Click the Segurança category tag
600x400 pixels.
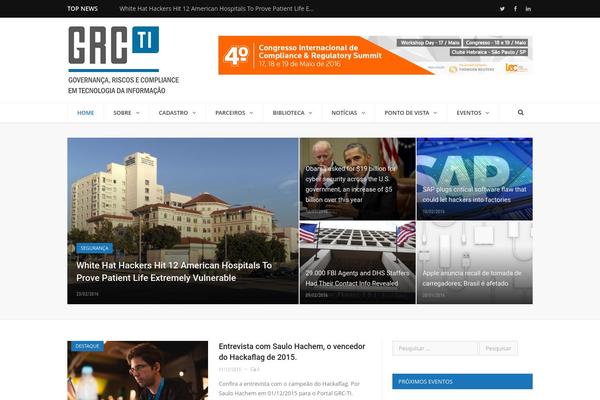pyautogui.click(x=95, y=247)
